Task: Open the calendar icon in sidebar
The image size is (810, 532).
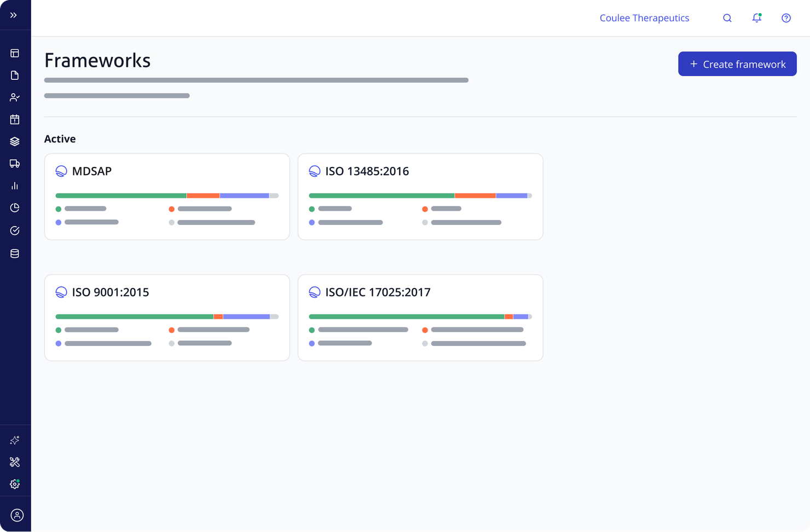Action: pyautogui.click(x=15, y=119)
